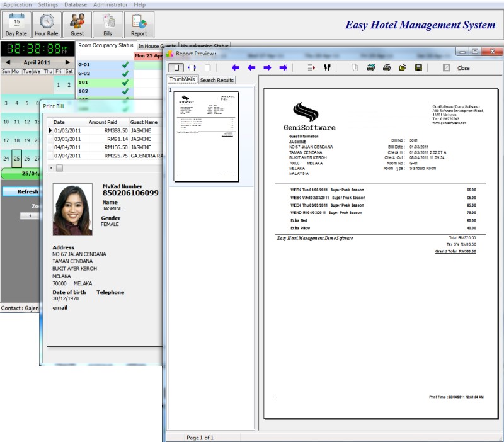Click the RM225.75 amount cell
Screen dimensions: 504x442
(108, 156)
